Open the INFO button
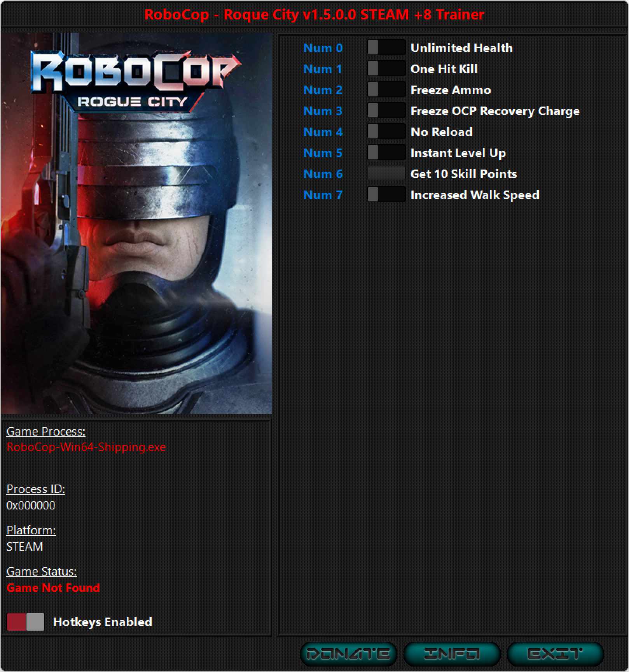The width and height of the screenshot is (629, 672). pyautogui.click(x=452, y=654)
